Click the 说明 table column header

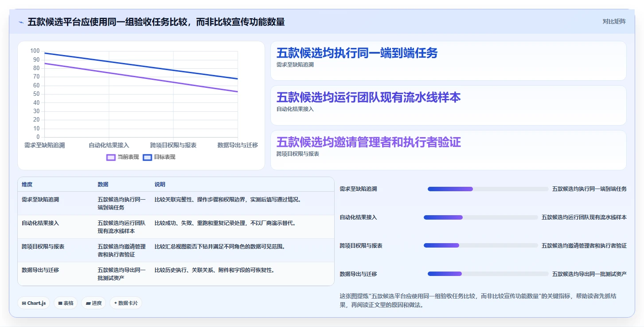[160, 185]
